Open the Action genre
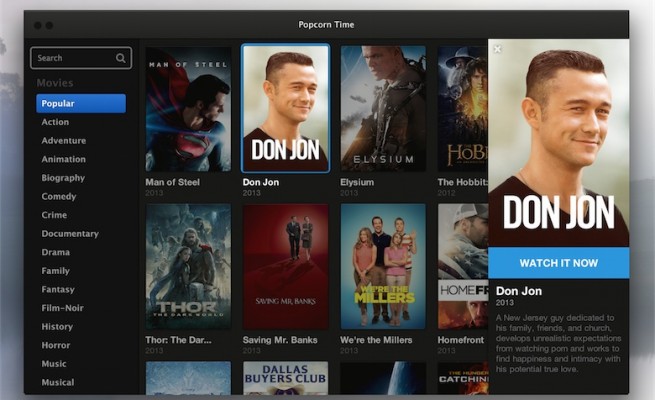 click(x=55, y=122)
